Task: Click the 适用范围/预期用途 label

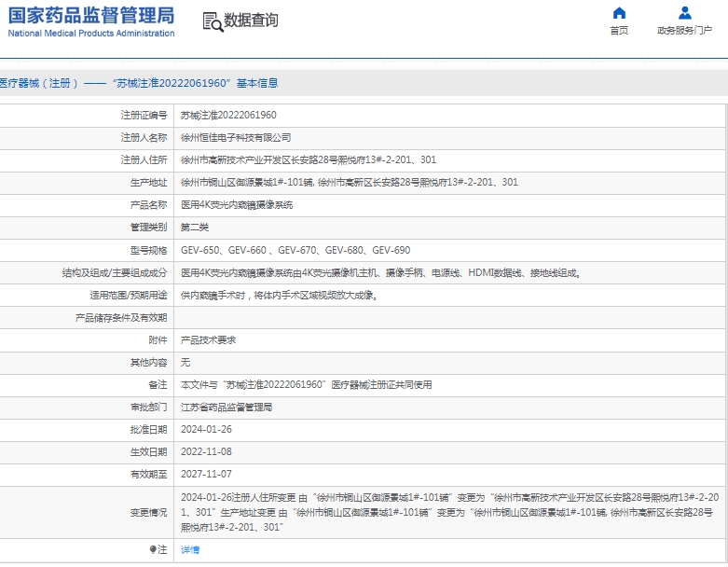Action: [x=128, y=295]
